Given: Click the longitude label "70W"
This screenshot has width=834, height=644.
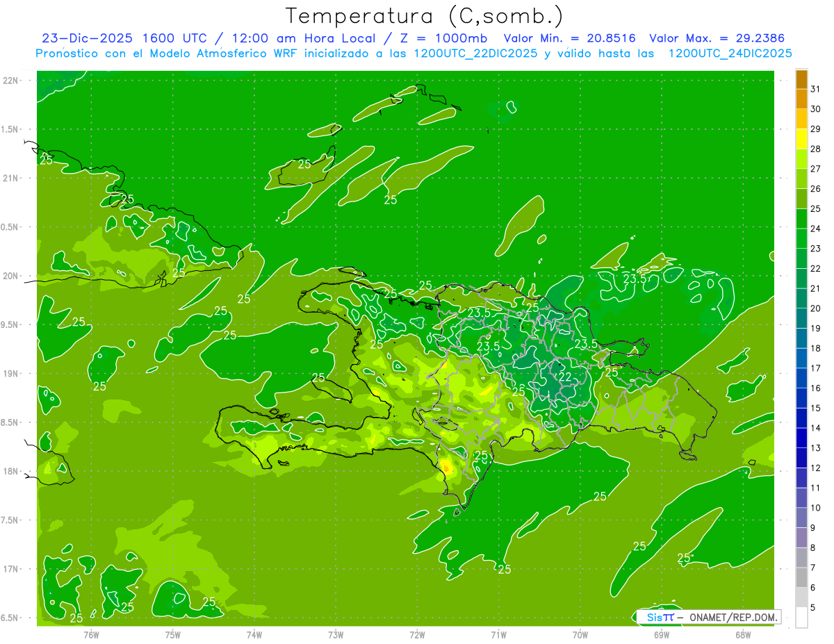Looking at the screenshot, I should point(580,634).
